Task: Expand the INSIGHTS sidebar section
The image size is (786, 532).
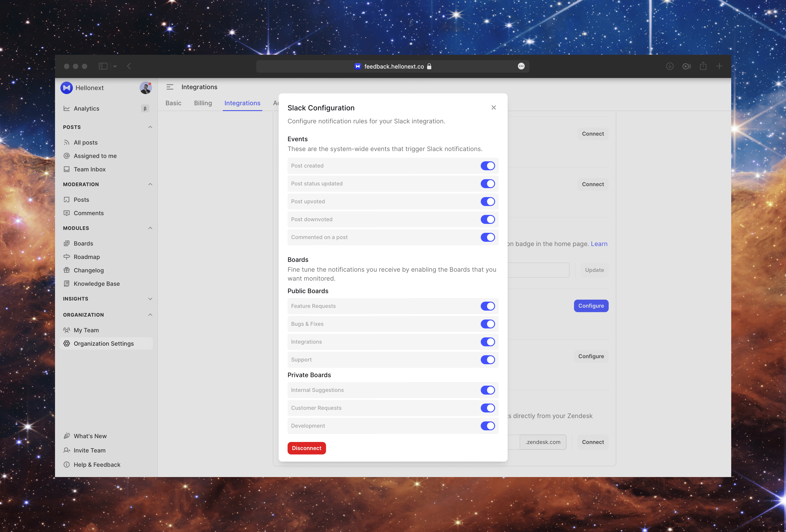Action: pos(150,299)
